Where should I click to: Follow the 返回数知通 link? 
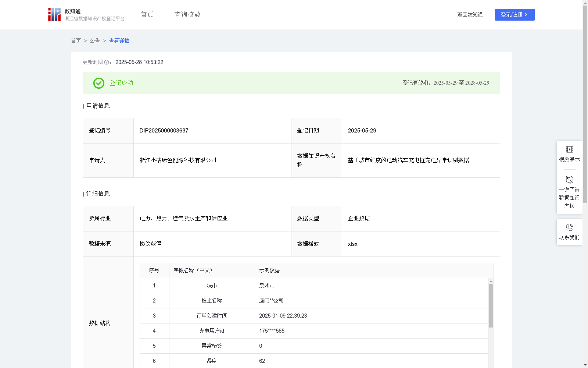click(470, 15)
